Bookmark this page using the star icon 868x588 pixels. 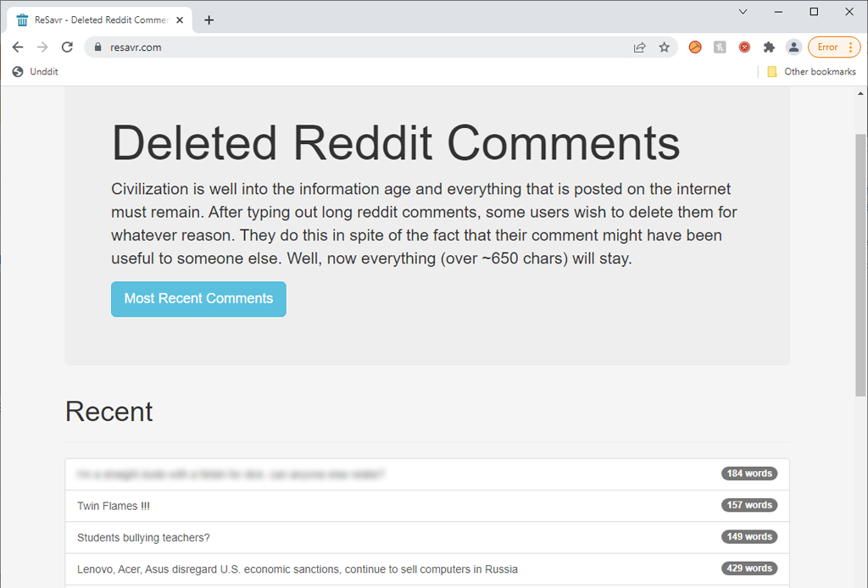665,47
